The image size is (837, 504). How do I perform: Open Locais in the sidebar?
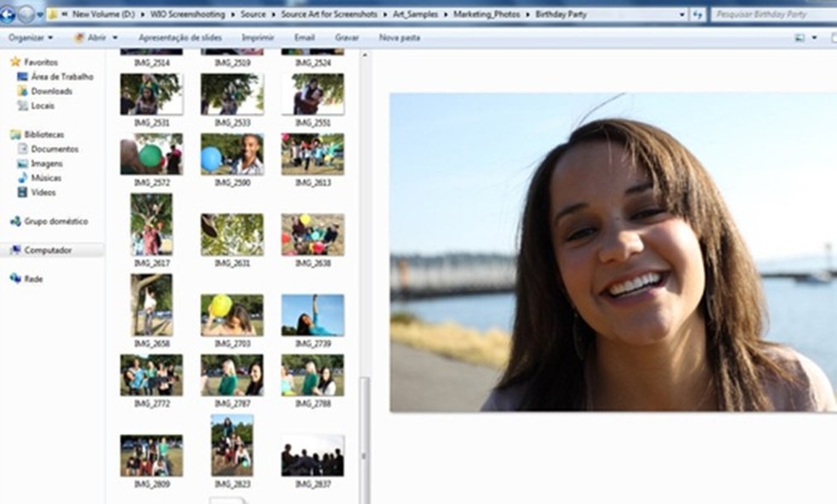coord(36,105)
